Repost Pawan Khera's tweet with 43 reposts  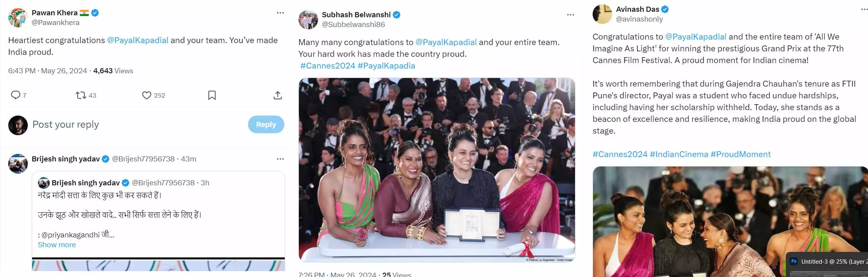(x=81, y=95)
